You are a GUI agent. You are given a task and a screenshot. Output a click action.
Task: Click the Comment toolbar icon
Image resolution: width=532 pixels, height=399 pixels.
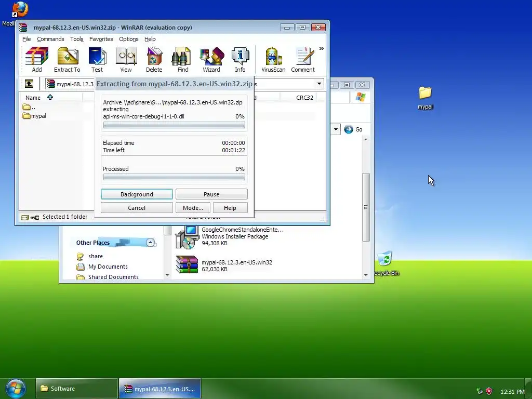303,60
